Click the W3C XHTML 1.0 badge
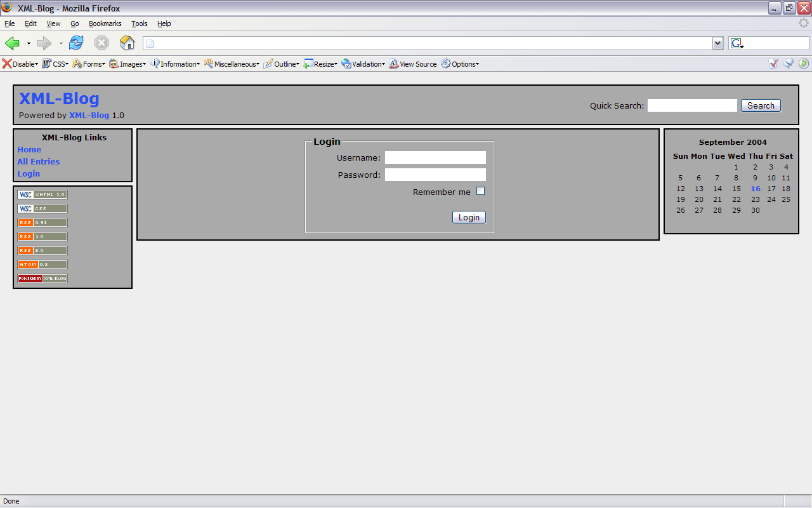Viewport: 812px width, 508px height. click(43, 195)
